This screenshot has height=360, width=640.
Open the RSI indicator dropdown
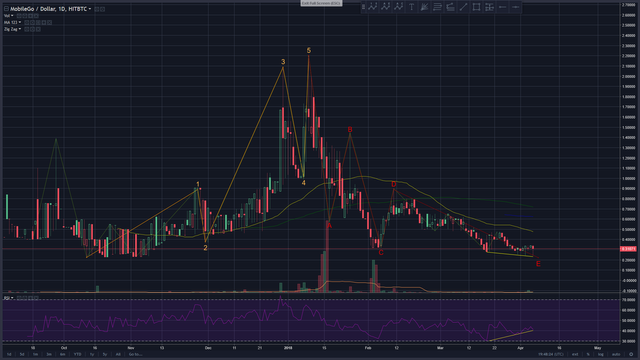pyautogui.click(x=12, y=298)
